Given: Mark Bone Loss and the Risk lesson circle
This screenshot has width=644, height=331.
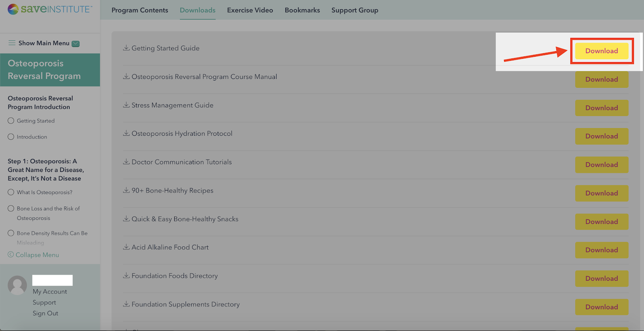Looking at the screenshot, I should point(11,209).
